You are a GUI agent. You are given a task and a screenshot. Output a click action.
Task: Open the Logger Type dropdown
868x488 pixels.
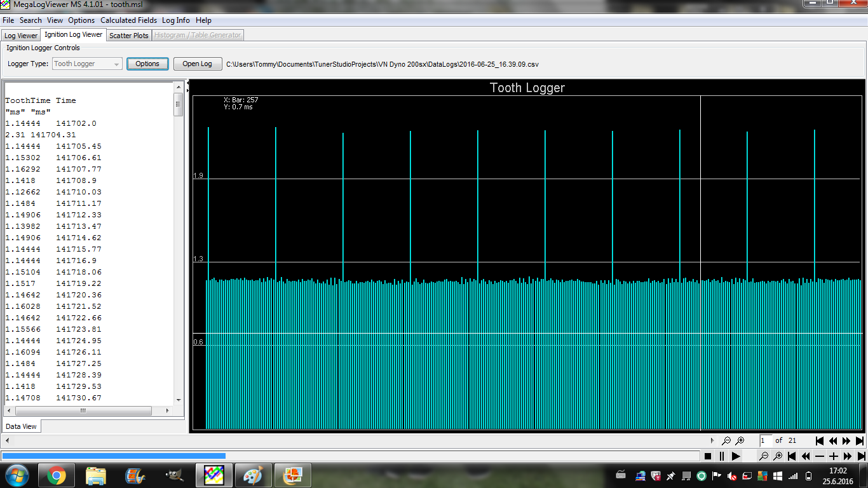(87, 64)
